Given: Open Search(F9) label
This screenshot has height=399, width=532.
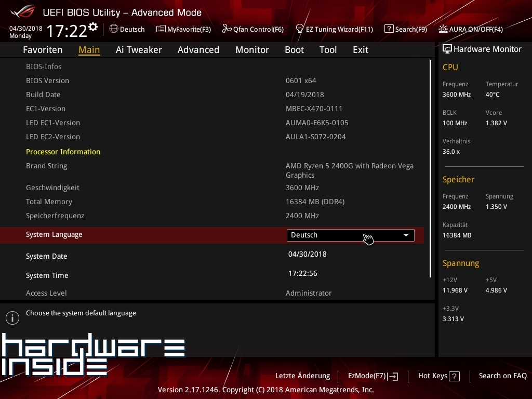Looking at the screenshot, I should click(411, 29).
